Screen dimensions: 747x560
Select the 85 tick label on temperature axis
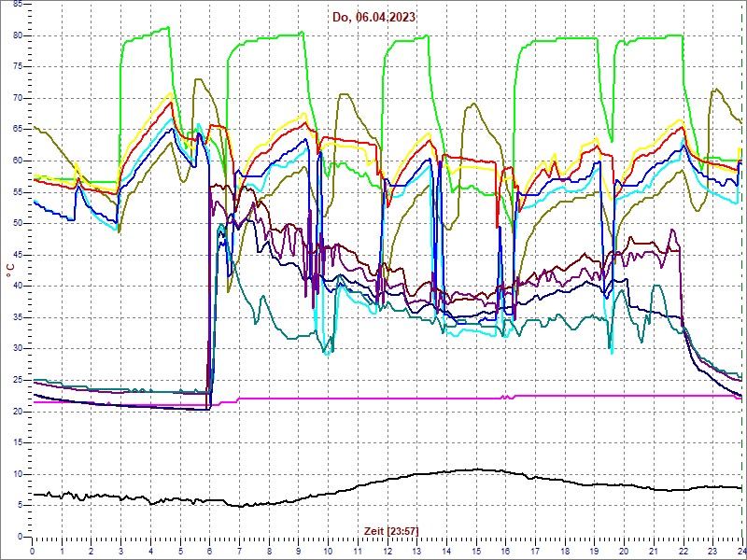pos(17,5)
